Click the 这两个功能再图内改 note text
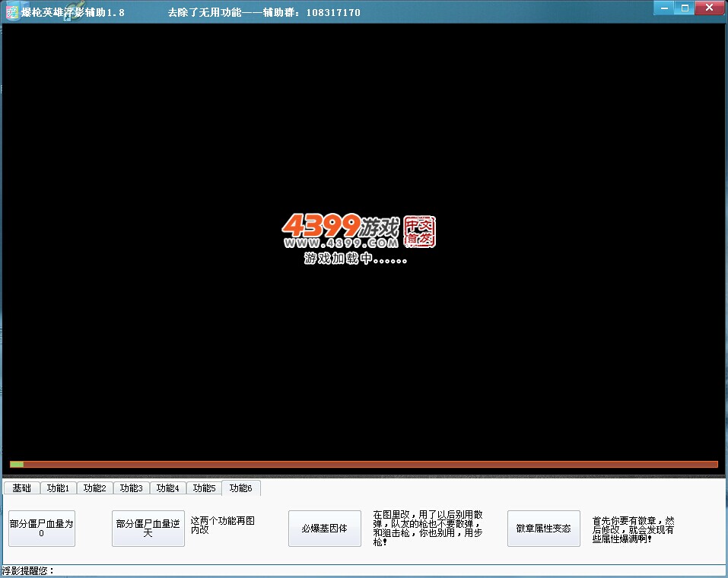This screenshot has height=578, width=728. pos(223,525)
